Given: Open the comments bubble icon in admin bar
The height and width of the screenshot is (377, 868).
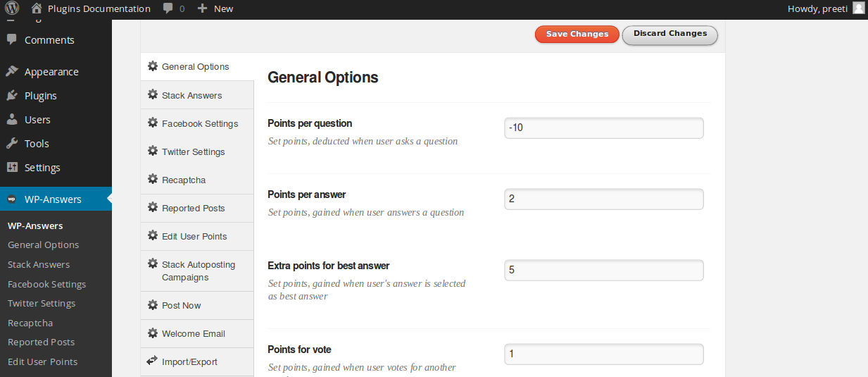Looking at the screenshot, I should click(168, 8).
